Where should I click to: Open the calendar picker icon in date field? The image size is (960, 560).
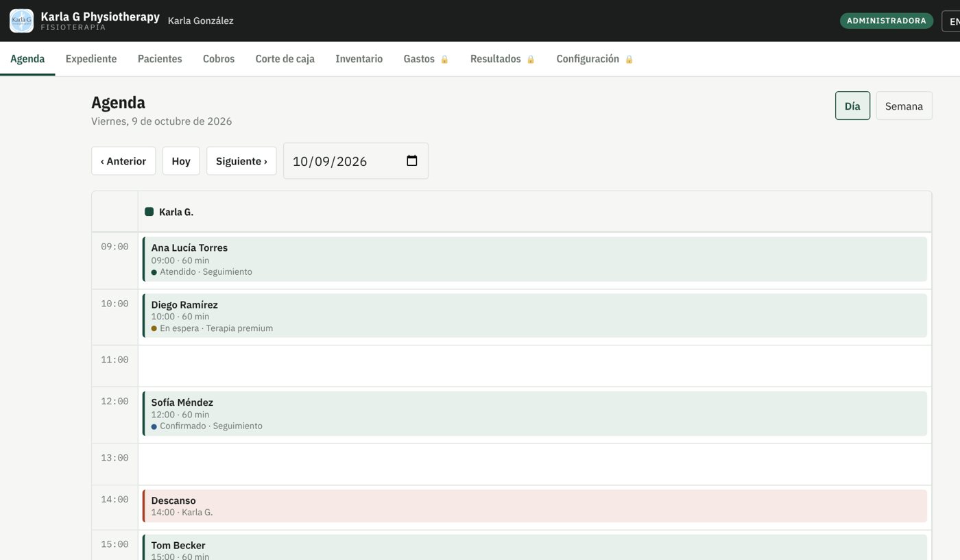[412, 160]
